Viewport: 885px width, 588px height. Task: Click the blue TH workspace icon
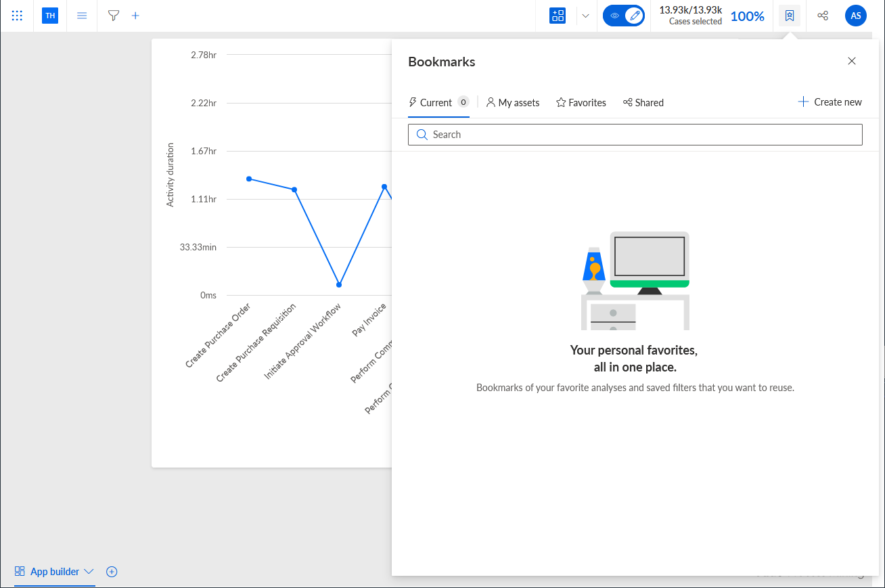coord(50,16)
